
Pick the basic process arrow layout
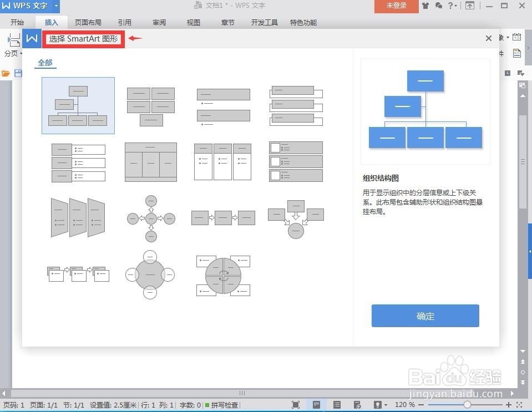pos(223,218)
